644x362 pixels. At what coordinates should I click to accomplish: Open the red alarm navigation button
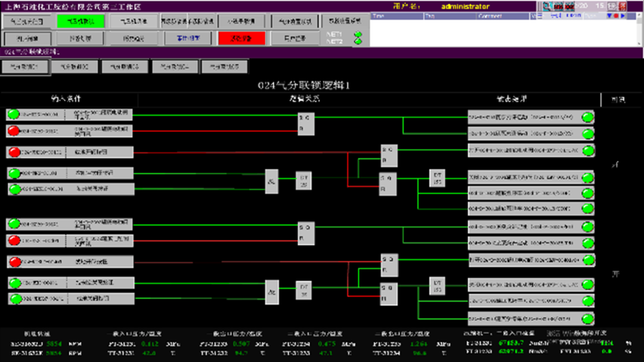241,38
